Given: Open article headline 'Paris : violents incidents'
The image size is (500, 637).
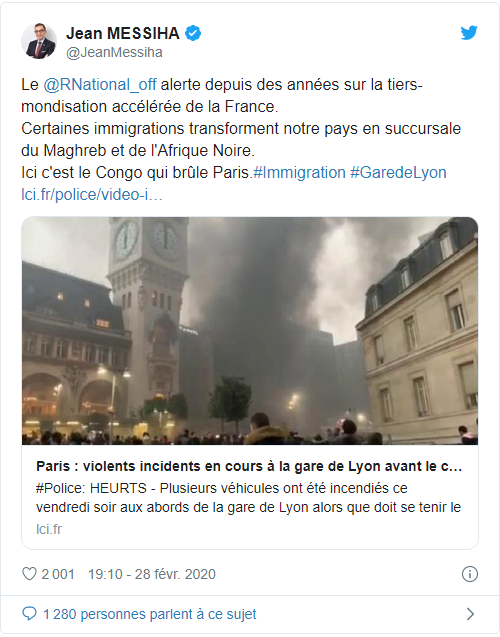Looking at the screenshot, I should 249,466.
